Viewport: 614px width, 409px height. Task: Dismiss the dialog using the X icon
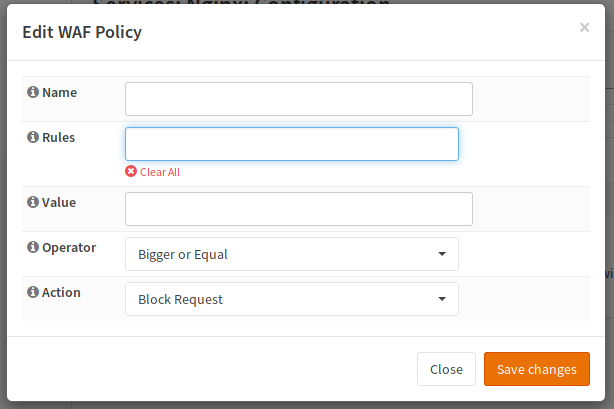coord(584,28)
